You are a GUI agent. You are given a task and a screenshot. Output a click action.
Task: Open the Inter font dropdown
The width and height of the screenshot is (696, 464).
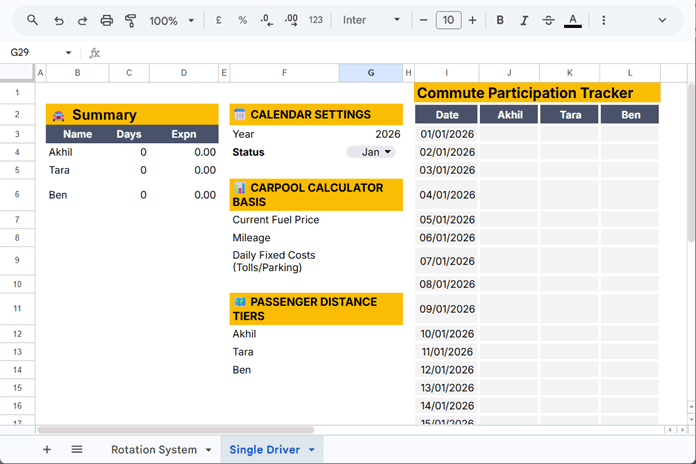[371, 20]
